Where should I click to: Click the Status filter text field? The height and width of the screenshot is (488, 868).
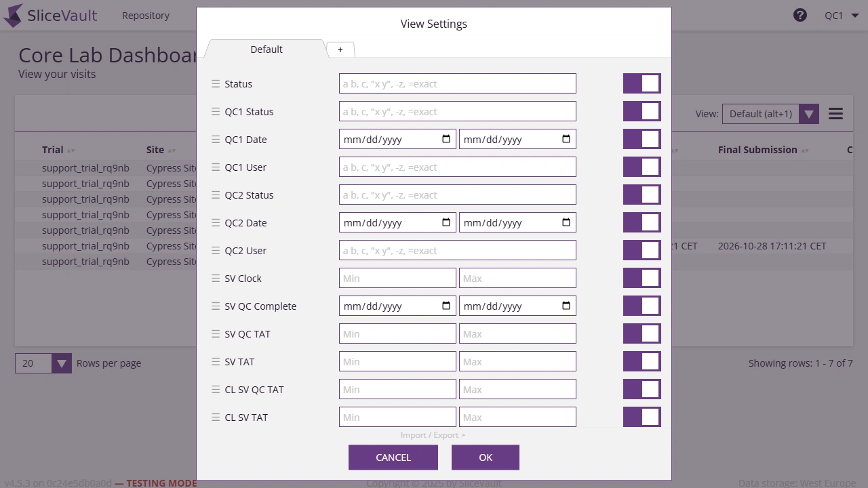click(458, 84)
